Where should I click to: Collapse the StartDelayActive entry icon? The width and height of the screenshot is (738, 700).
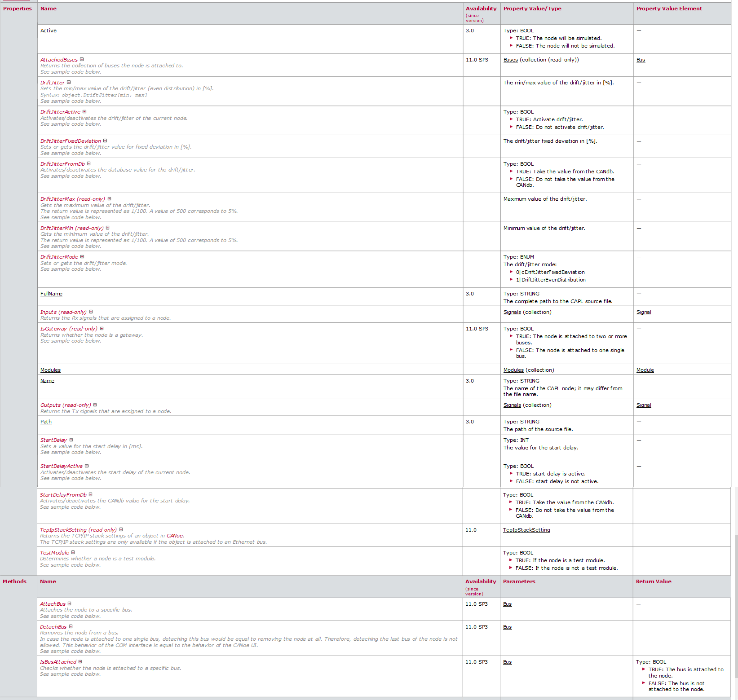pos(87,466)
